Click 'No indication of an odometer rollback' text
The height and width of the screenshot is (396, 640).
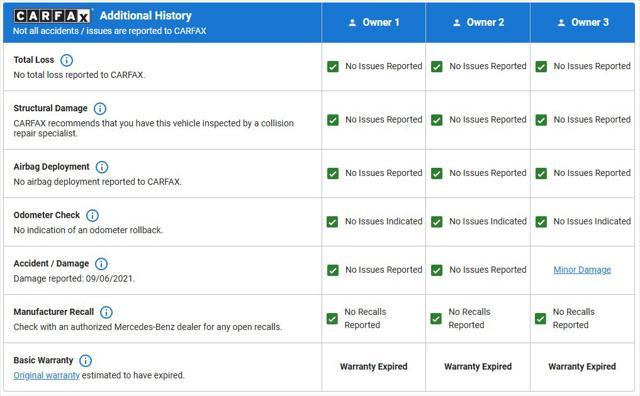(x=88, y=230)
